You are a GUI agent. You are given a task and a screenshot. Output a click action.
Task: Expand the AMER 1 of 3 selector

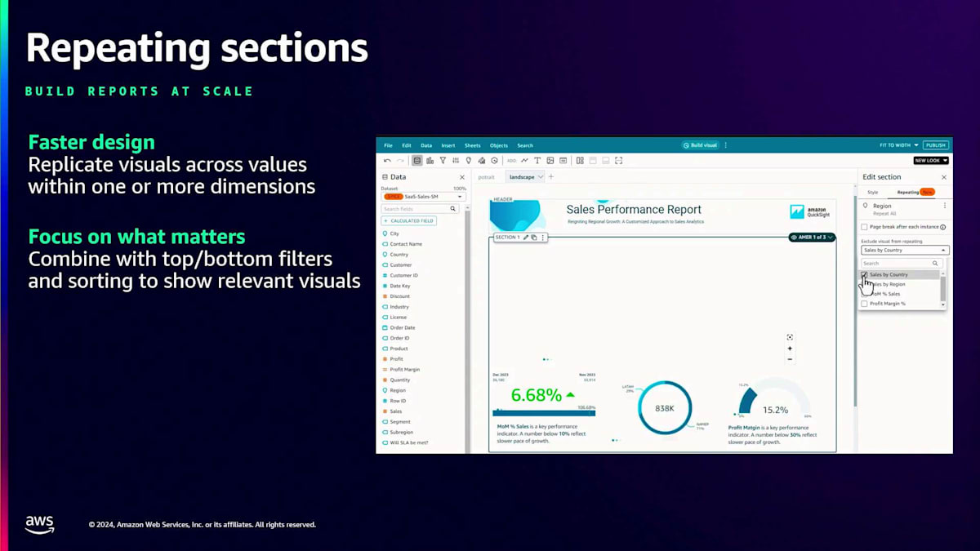click(x=812, y=238)
